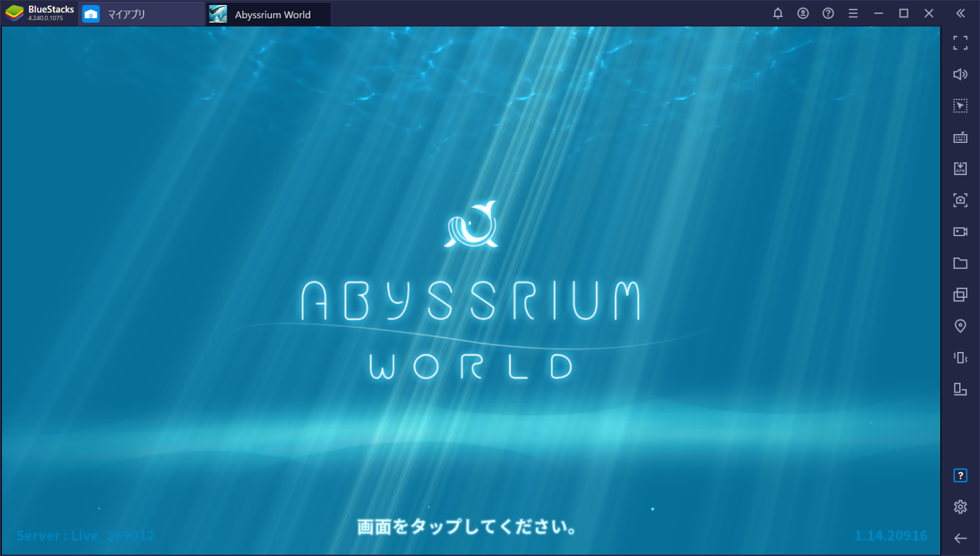Tap the 画面をタップしてください prompt

click(x=467, y=526)
